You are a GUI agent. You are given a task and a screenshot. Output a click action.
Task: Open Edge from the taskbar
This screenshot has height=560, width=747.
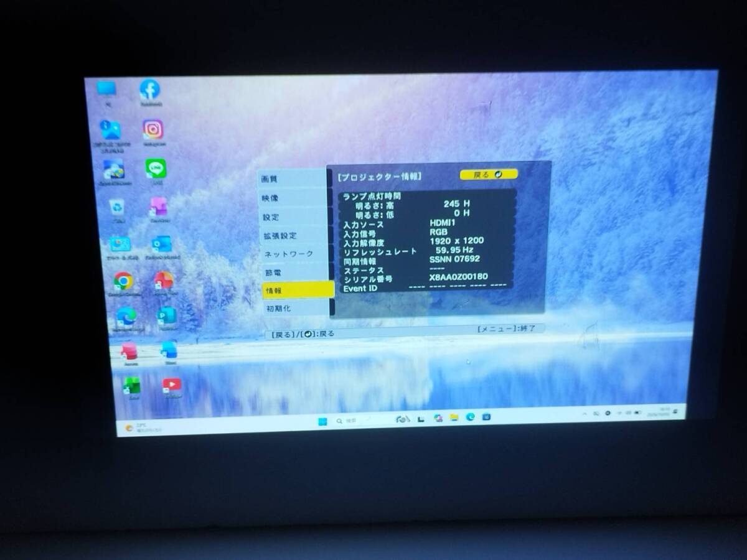coord(470,417)
